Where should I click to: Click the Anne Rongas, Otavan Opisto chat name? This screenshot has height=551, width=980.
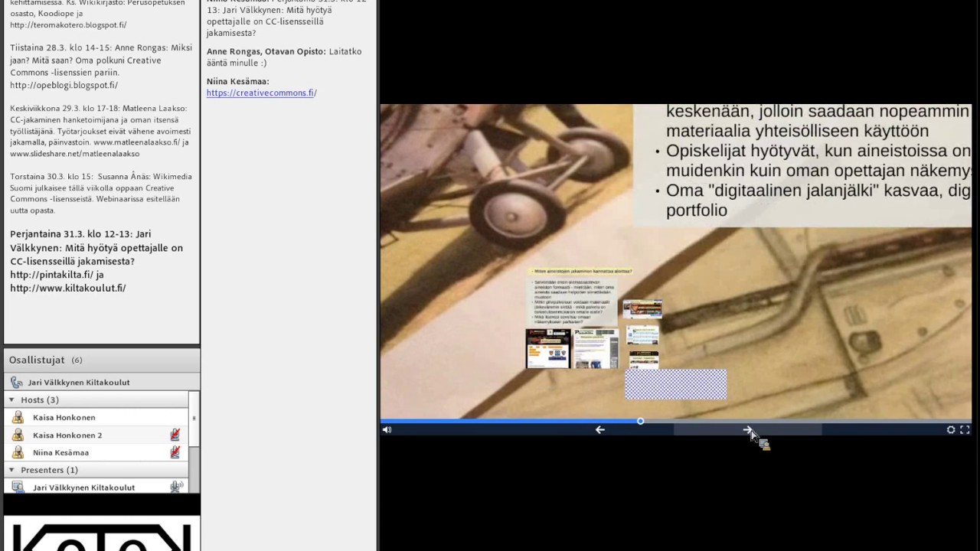[x=266, y=51]
